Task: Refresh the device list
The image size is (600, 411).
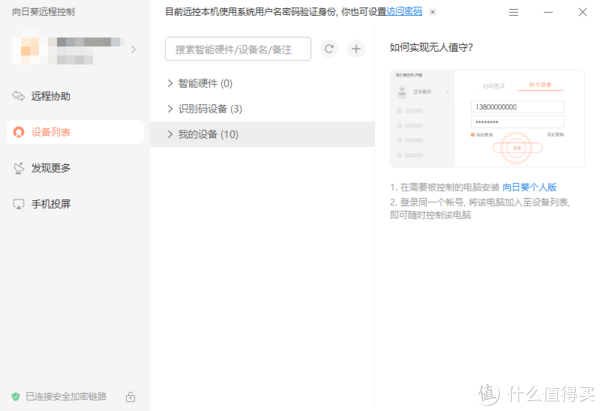Action: point(329,49)
